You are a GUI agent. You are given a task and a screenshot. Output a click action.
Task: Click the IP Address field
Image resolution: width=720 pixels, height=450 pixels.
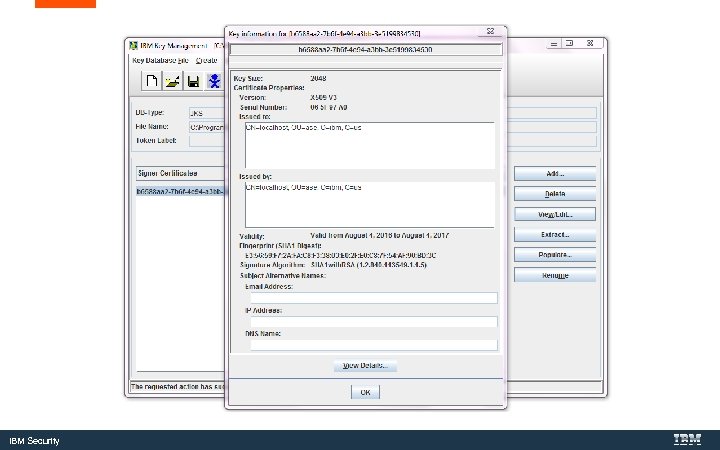374,321
